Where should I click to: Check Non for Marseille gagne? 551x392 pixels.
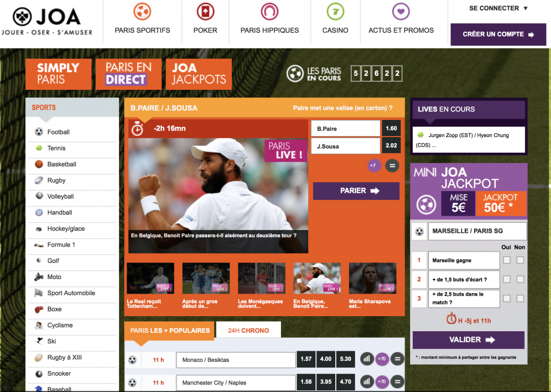coord(520,260)
